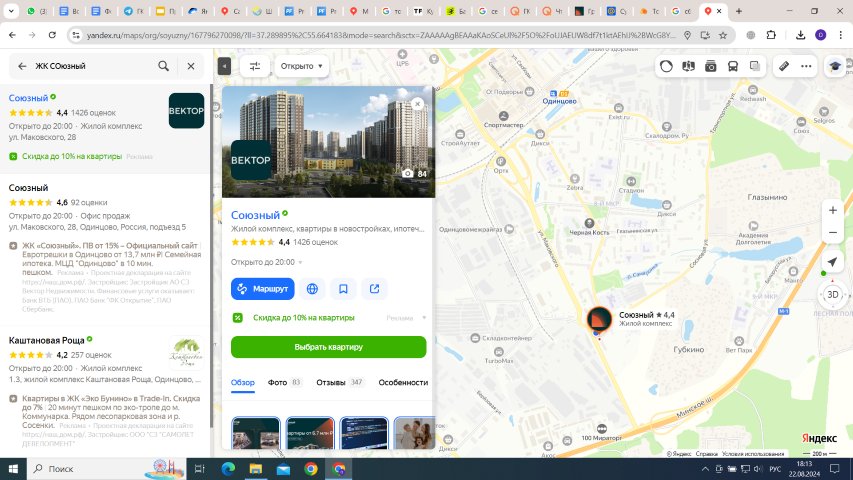Open the map layers selector
The height and width of the screenshot is (480, 853).
pyautogui.click(x=755, y=66)
